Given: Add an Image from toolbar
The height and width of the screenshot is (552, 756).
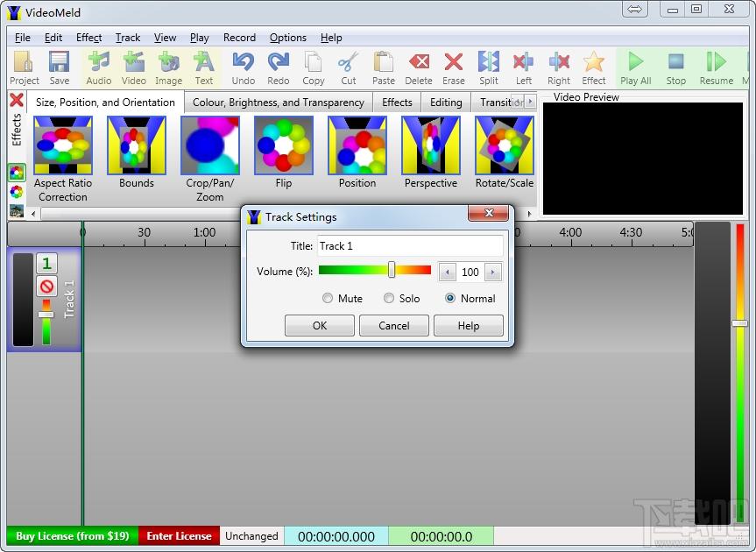Looking at the screenshot, I should (x=168, y=68).
